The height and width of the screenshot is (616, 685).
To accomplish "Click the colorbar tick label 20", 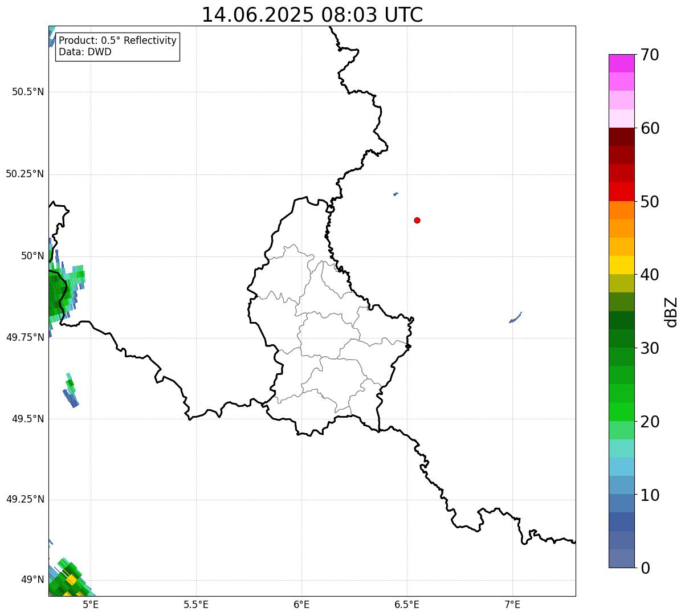I will pyautogui.click(x=649, y=422).
